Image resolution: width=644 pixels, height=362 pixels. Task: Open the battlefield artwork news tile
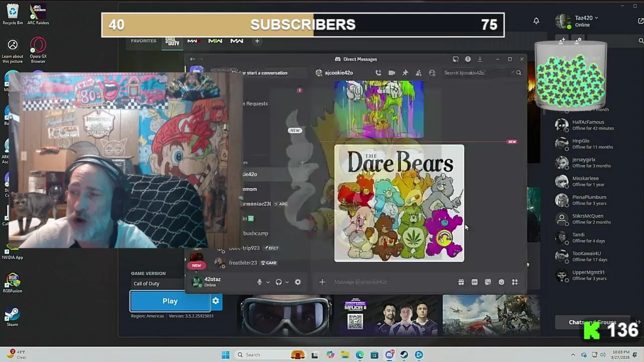pyautogui.click(x=491, y=315)
